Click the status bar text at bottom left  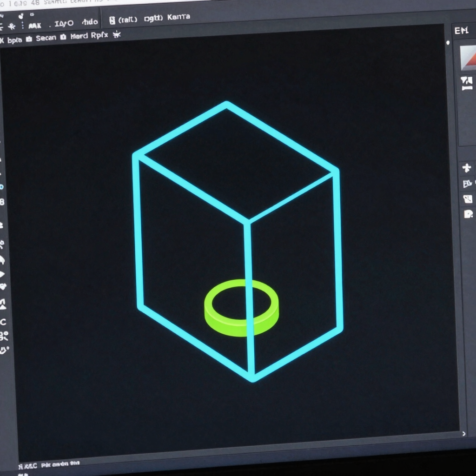click(48, 464)
